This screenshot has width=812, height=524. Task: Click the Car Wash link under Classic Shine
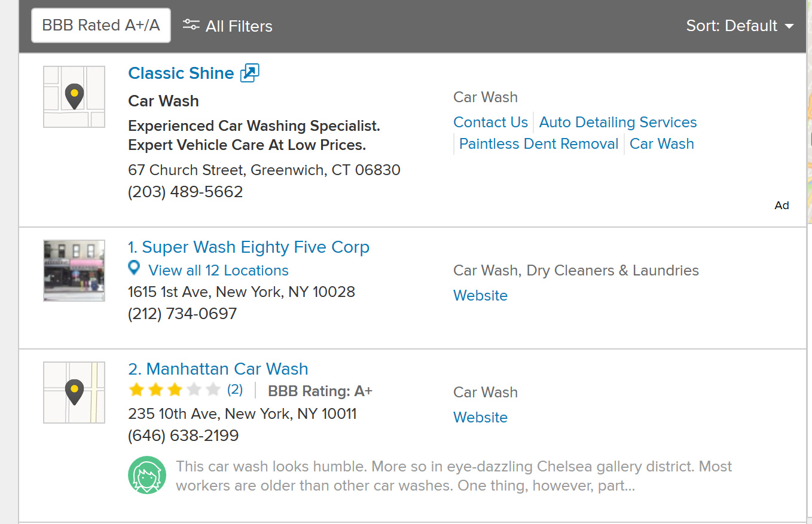pyautogui.click(x=661, y=144)
